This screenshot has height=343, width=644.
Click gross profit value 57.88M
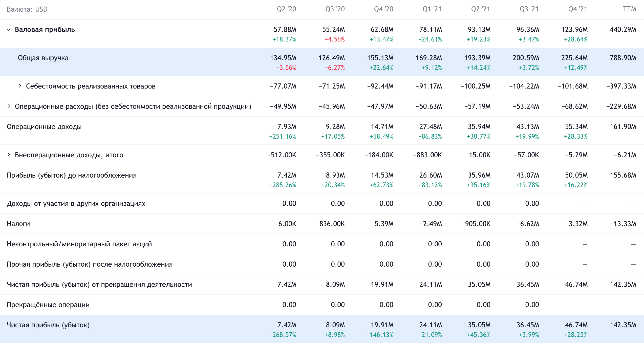285,30
